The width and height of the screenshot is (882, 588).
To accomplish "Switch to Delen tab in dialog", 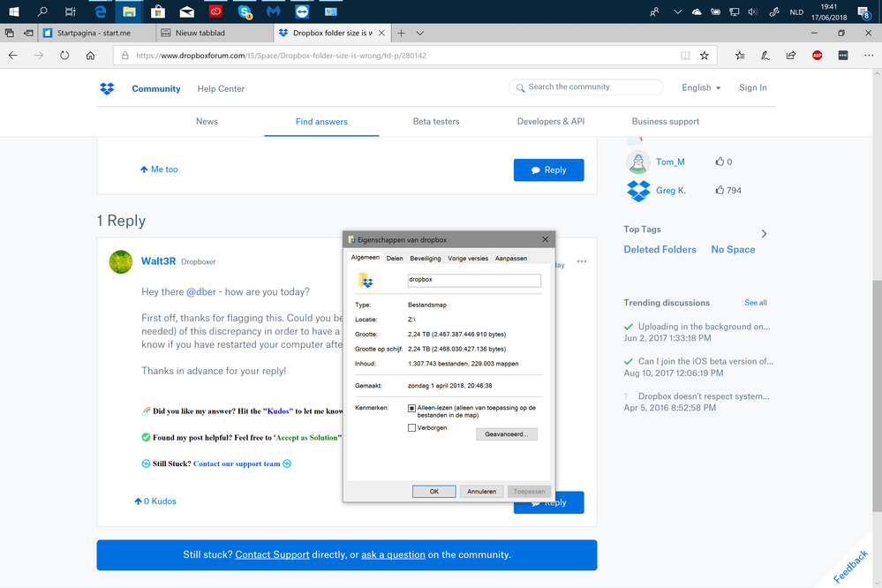I will click(x=395, y=259).
